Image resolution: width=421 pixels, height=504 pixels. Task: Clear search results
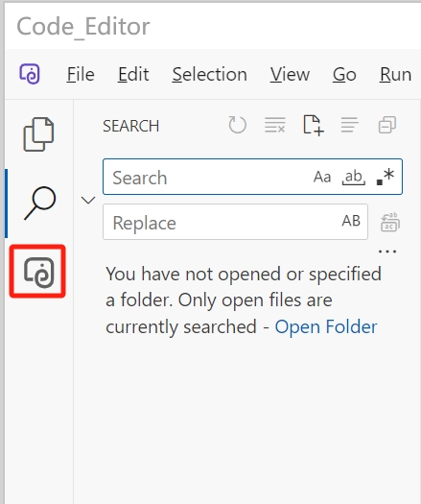coord(275,125)
